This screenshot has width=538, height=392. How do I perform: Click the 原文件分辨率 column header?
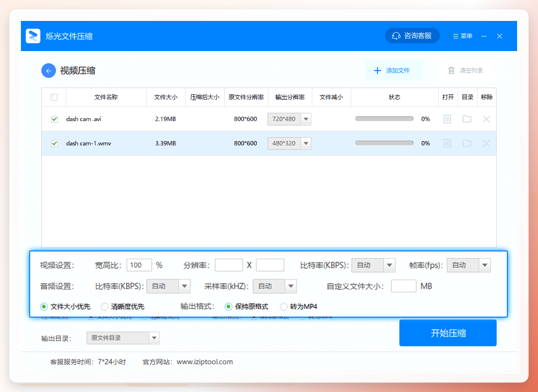click(x=246, y=97)
